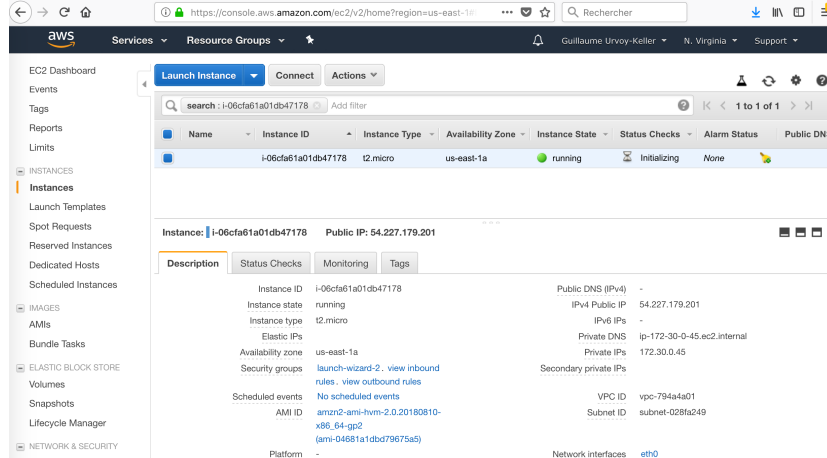Go to the previous results page
Image resolution: width=827 pixels, height=458 pixels.
coord(723,106)
